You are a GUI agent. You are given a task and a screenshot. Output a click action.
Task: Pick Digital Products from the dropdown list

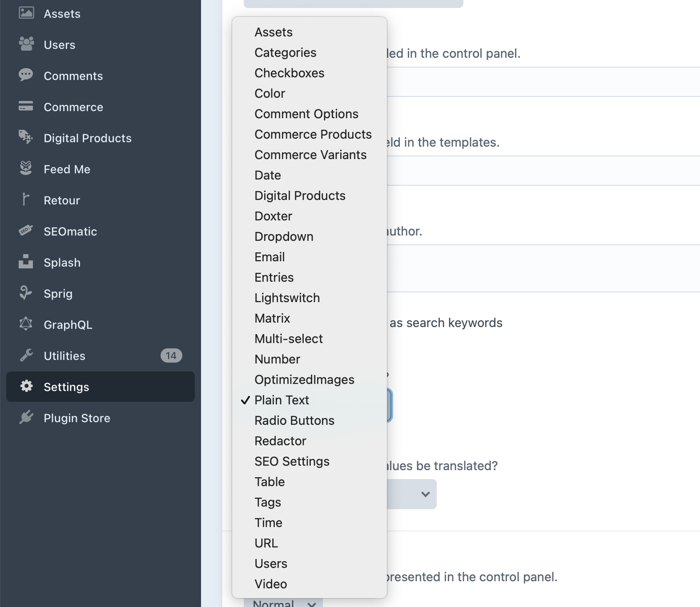coord(310,196)
